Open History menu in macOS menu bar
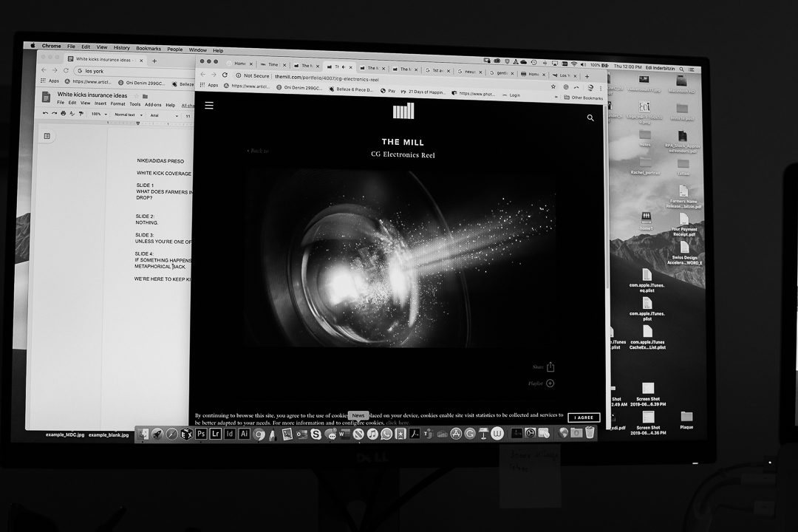Screen dimensions: 798x532 [122, 48]
